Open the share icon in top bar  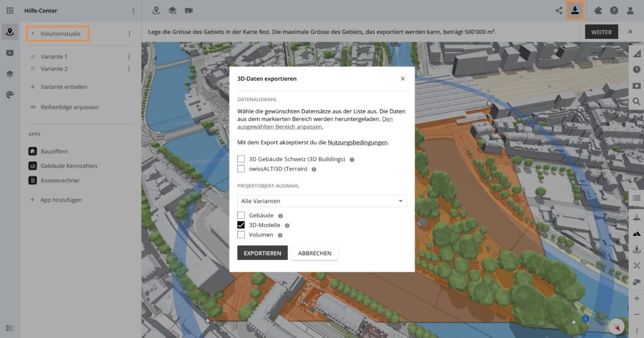pyautogui.click(x=559, y=11)
